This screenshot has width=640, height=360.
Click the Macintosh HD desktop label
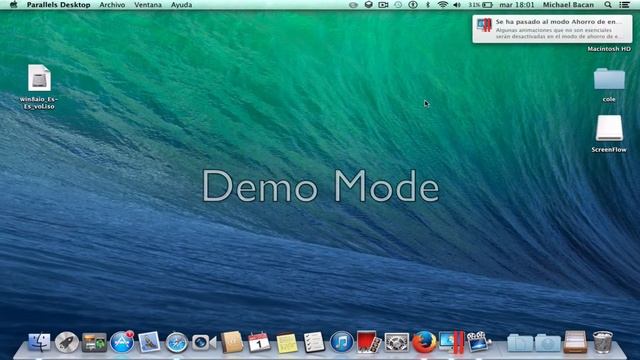(x=609, y=49)
